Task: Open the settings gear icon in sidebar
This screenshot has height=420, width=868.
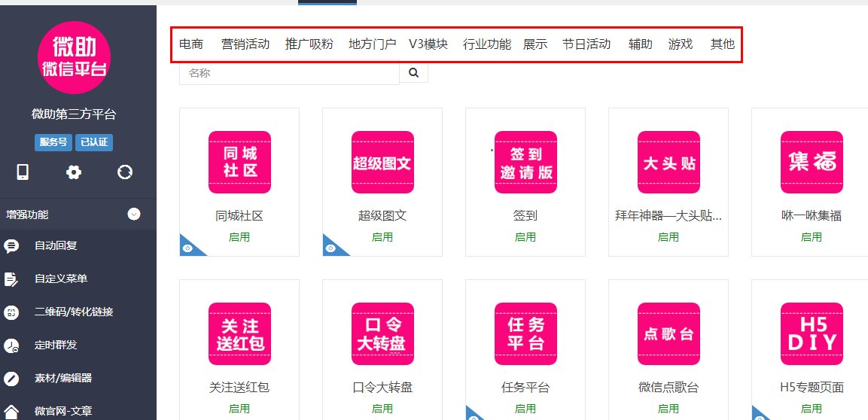Action: click(73, 172)
